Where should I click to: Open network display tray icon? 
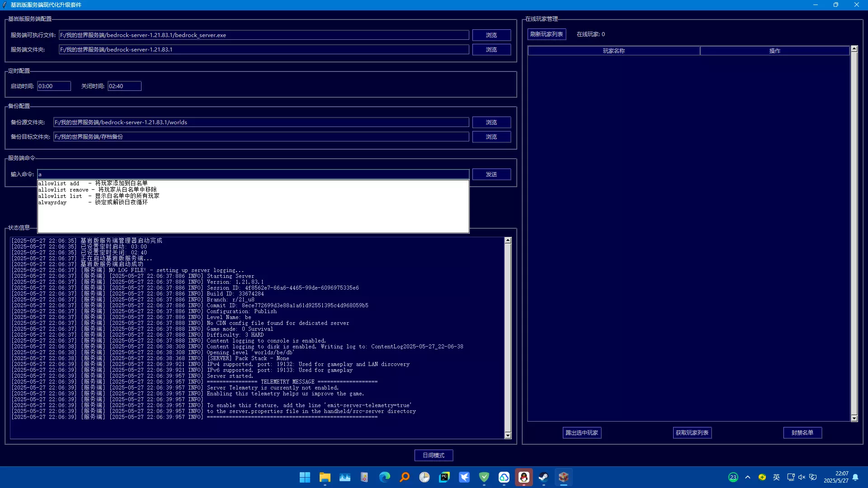pos(791,477)
